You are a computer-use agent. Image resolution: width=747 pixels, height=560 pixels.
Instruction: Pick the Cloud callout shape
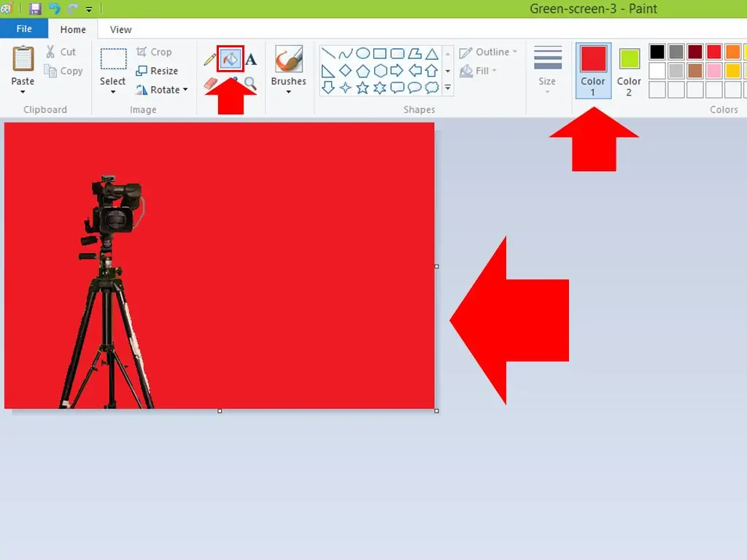pos(432,87)
